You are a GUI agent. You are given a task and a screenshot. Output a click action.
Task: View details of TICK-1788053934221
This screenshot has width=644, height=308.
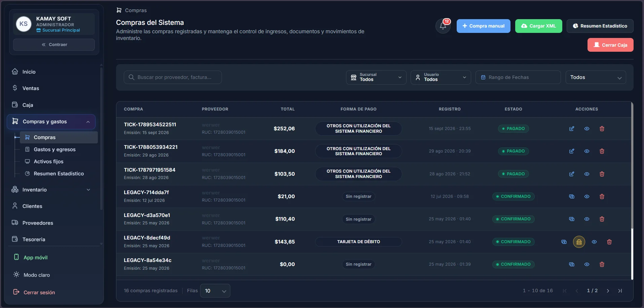[x=586, y=151]
